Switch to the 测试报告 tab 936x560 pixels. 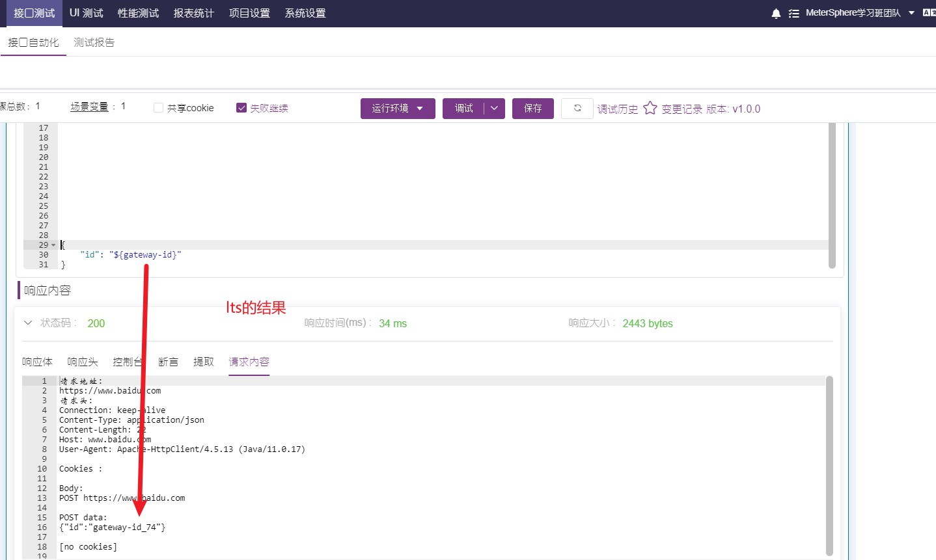pyautogui.click(x=96, y=42)
